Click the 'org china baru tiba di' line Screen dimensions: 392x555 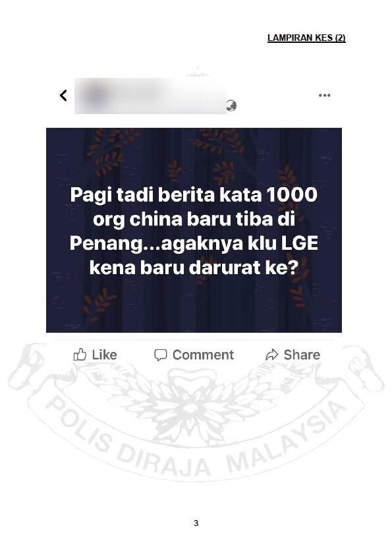[194, 219]
